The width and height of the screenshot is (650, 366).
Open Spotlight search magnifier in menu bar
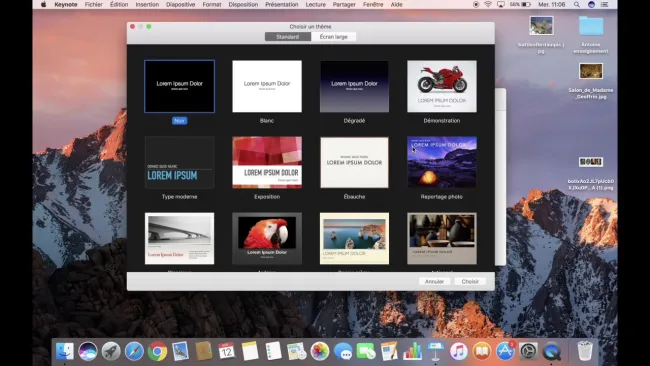577,5
